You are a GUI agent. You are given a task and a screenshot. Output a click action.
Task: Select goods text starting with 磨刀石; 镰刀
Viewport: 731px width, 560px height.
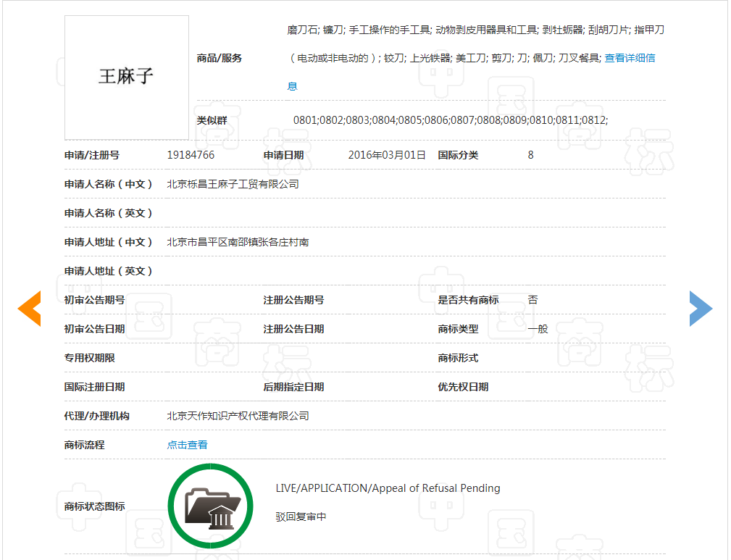click(475, 30)
